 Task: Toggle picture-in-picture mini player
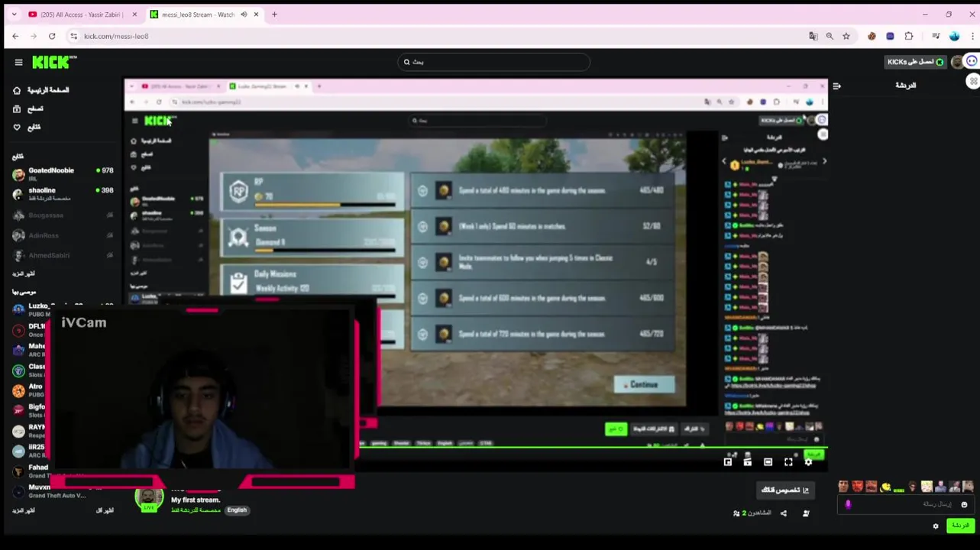728,461
